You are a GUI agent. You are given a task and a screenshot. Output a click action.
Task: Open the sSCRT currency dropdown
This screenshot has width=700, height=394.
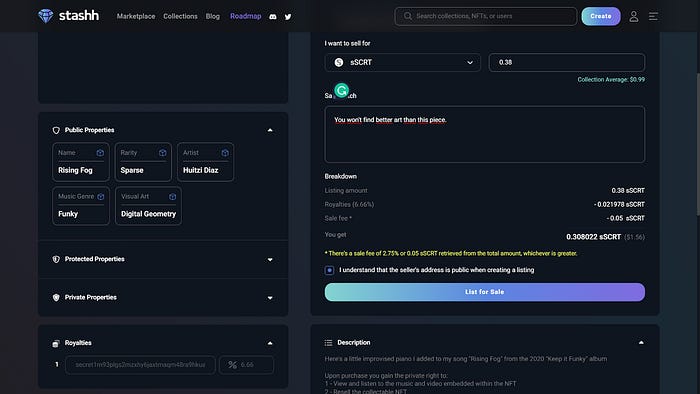(x=403, y=62)
